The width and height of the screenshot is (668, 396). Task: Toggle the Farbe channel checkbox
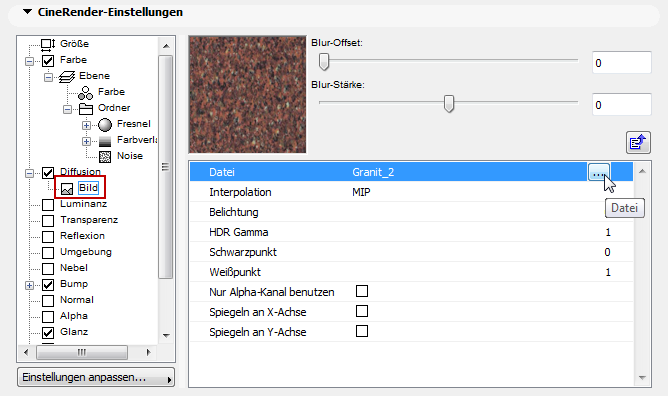pos(48,61)
